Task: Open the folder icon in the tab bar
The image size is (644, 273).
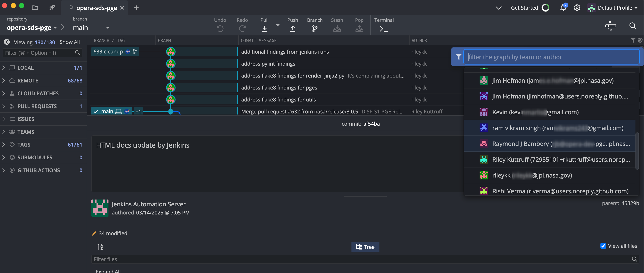Action: point(35,8)
